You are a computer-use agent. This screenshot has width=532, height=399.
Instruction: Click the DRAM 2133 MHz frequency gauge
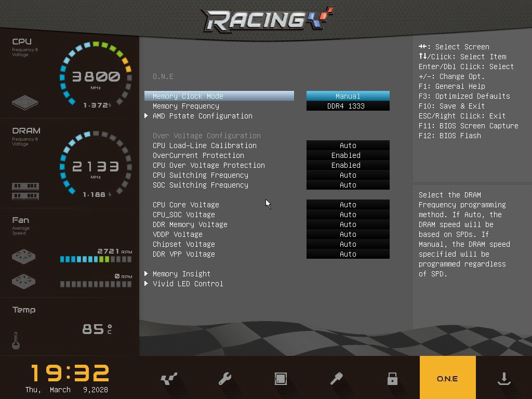(x=96, y=166)
